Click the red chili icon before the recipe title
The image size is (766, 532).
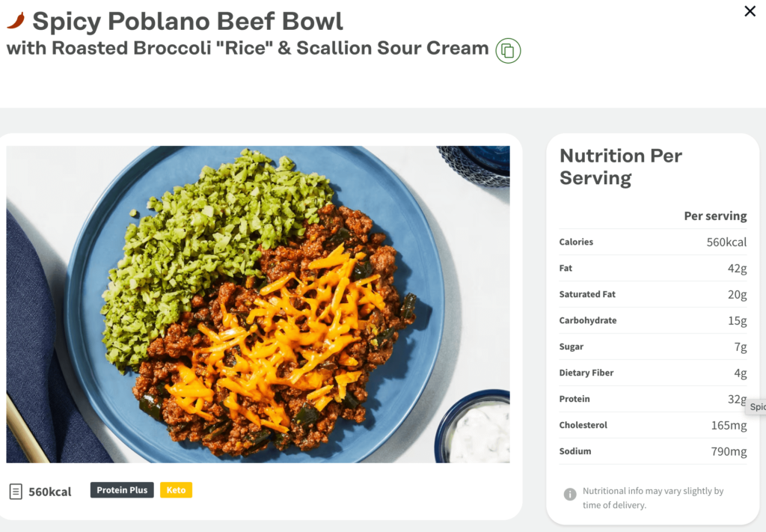coord(17,21)
